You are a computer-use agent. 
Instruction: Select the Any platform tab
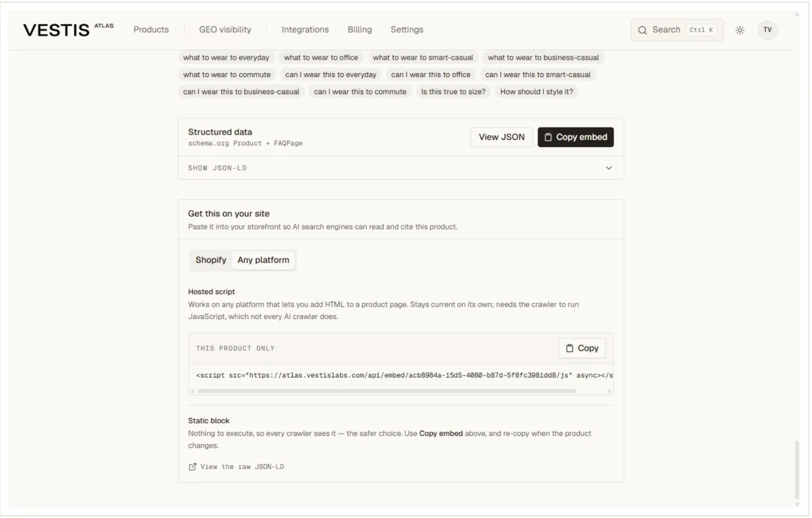click(x=264, y=261)
